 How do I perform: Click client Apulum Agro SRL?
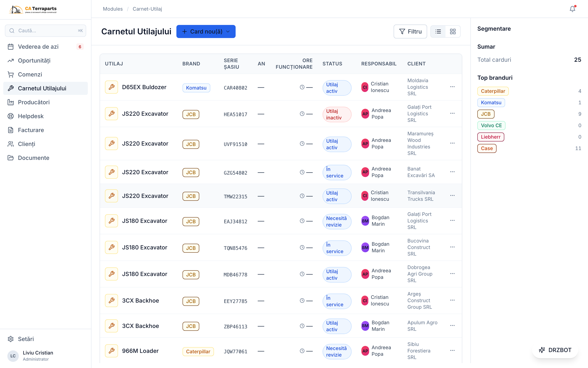click(422, 326)
